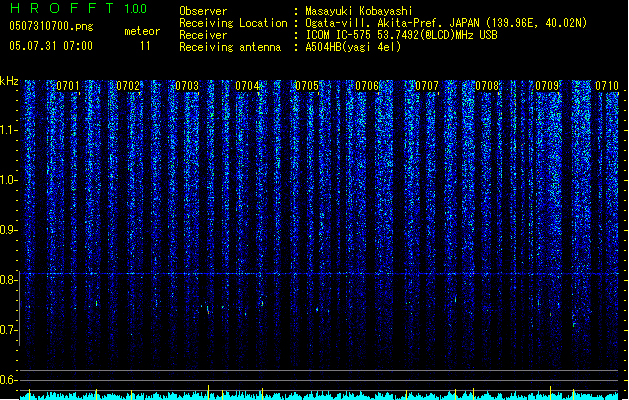Image resolution: width=629 pixels, height=400 pixels.
Task: Click the kHz axis unit label
Action: click(x=9, y=81)
